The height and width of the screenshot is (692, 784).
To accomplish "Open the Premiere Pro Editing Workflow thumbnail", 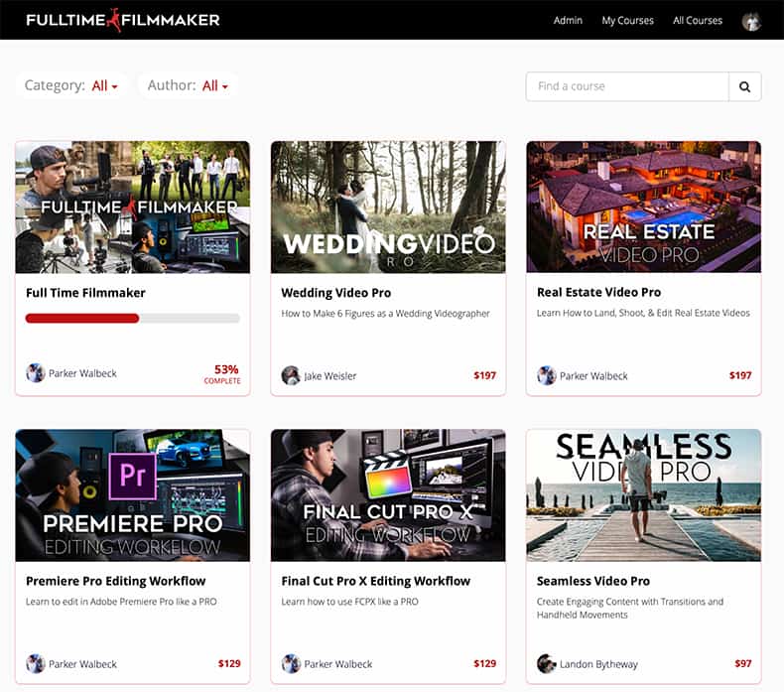I will [133, 495].
